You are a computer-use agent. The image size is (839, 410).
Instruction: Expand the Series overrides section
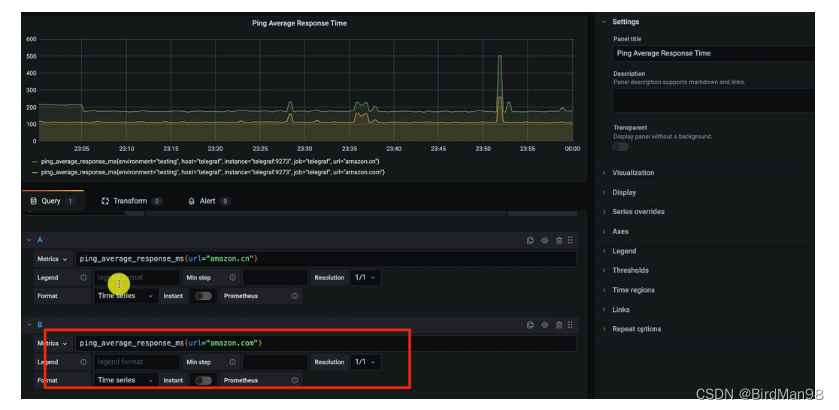(638, 212)
